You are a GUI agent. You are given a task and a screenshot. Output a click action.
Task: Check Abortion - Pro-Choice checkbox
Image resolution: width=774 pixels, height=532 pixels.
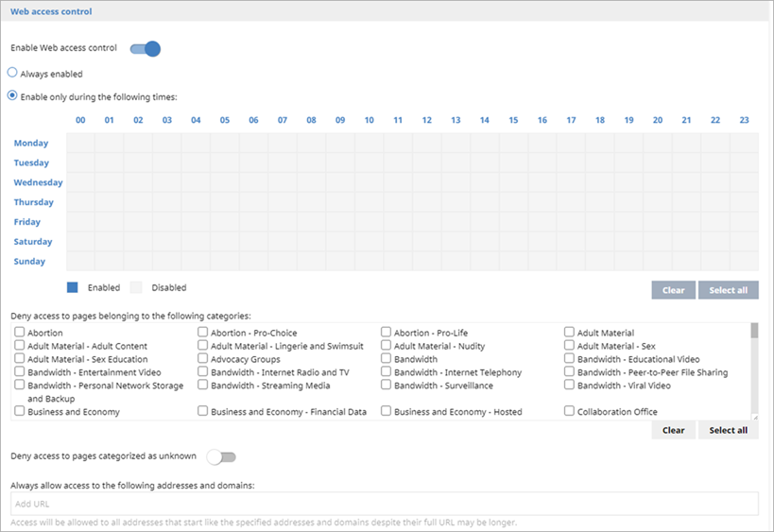(x=203, y=332)
